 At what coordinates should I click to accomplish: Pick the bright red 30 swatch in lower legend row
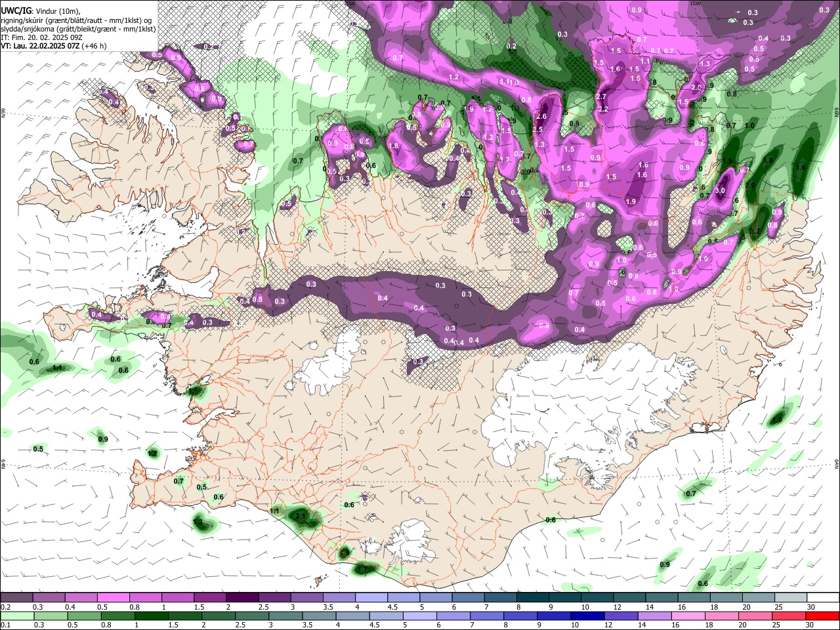[823, 616]
